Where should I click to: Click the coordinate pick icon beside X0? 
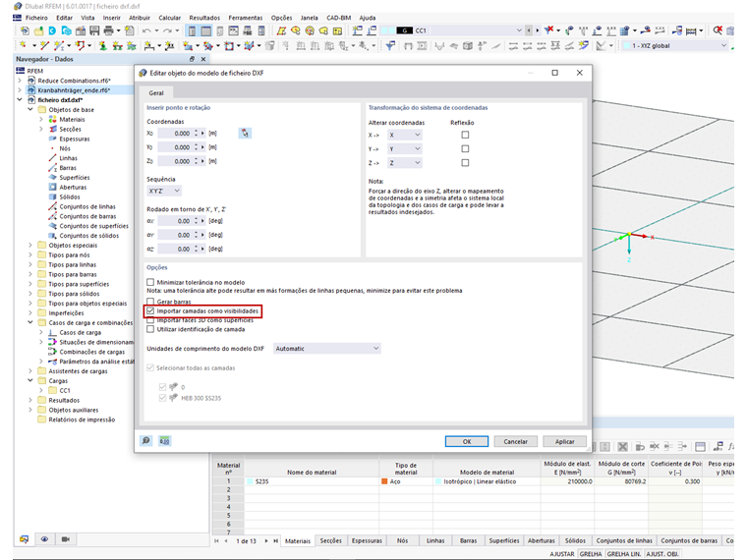click(245, 134)
